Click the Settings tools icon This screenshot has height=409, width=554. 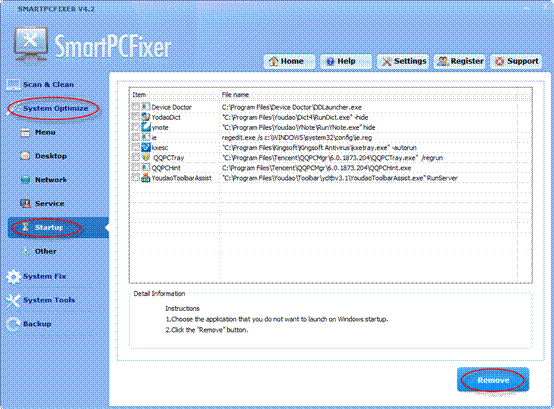[x=387, y=61]
